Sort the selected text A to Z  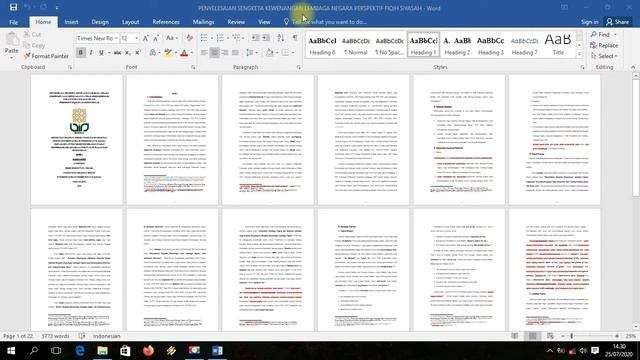[x=281, y=38]
